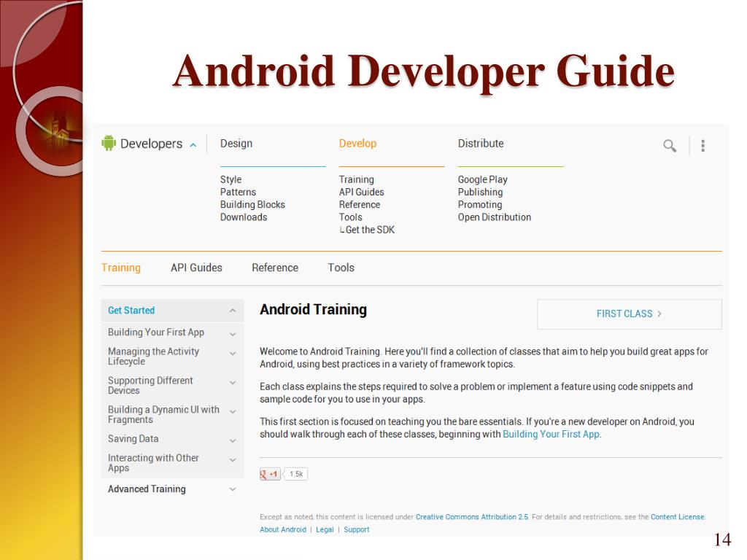747x560 pixels.
Task: Switch to the API Guides tab
Action: 196,268
